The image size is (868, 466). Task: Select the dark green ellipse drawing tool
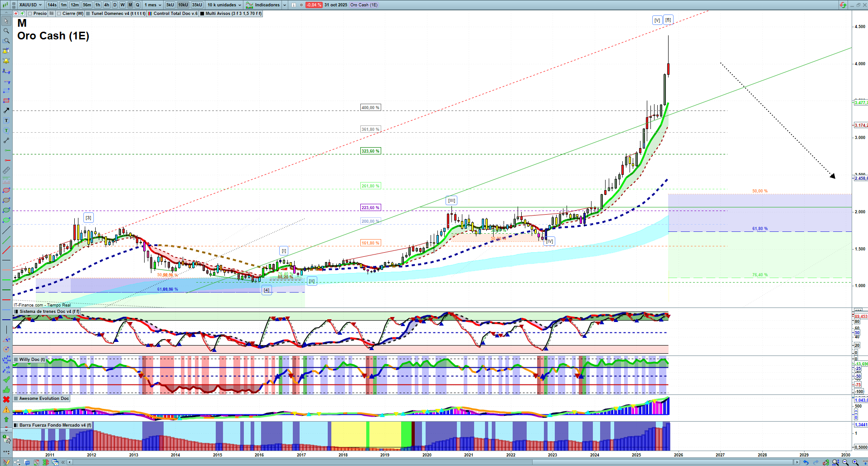(x=6, y=210)
